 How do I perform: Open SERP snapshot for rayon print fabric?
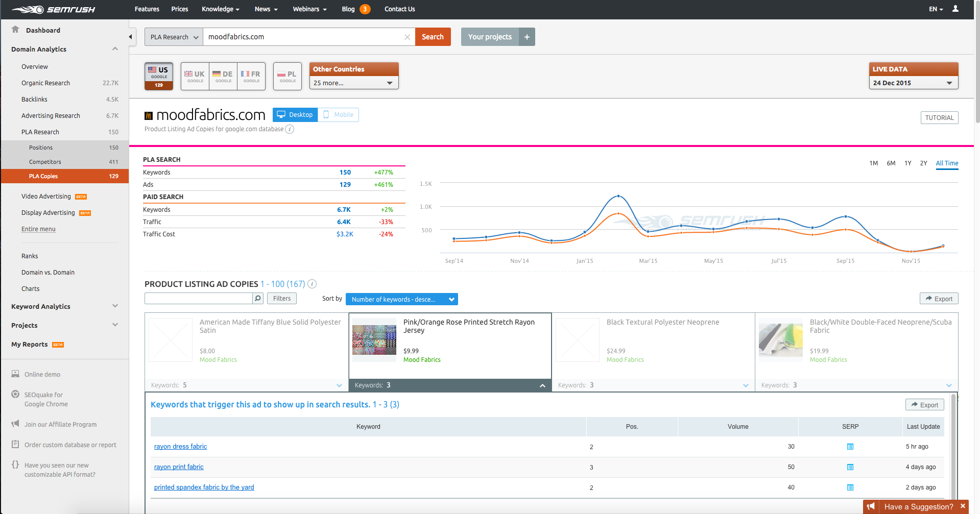[850, 467]
